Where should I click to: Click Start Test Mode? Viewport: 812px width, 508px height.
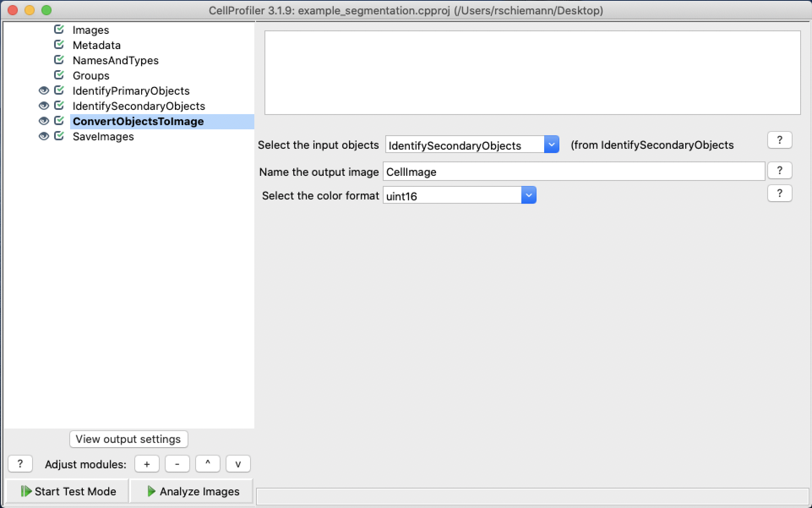click(x=67, y=491)
